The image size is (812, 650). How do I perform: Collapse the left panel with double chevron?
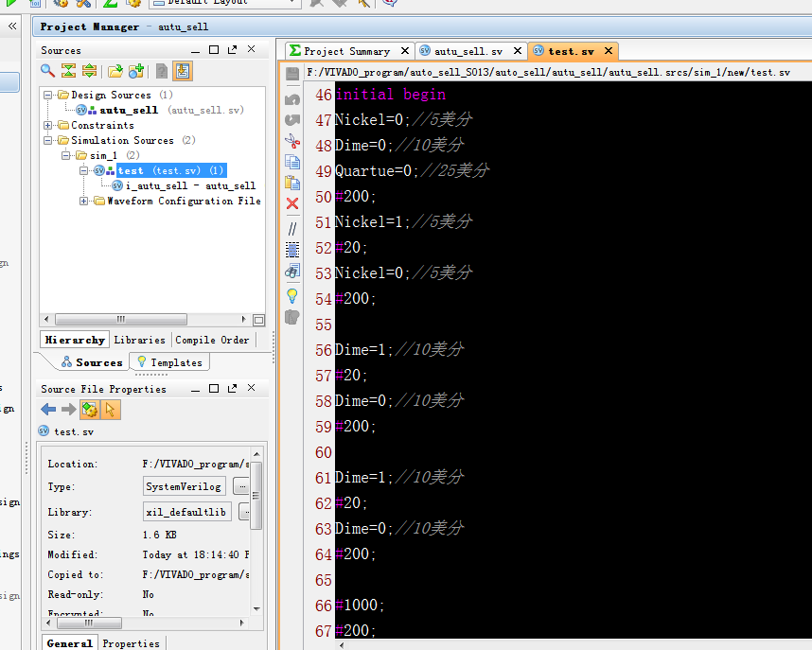[12, 26]
